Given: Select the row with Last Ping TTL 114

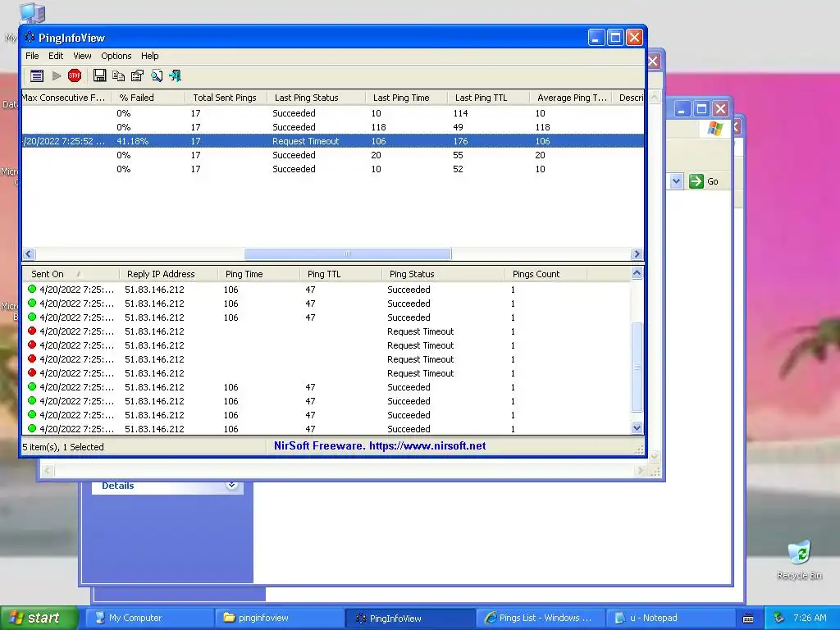Looking at the screenshot, I should click(333, 113).
